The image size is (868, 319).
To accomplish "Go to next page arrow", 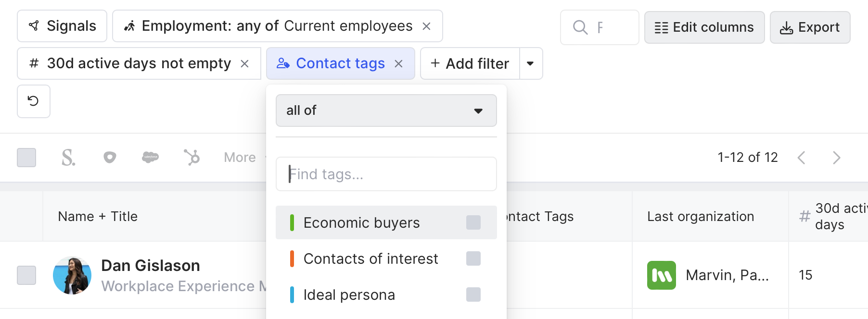I will point(836,158).
